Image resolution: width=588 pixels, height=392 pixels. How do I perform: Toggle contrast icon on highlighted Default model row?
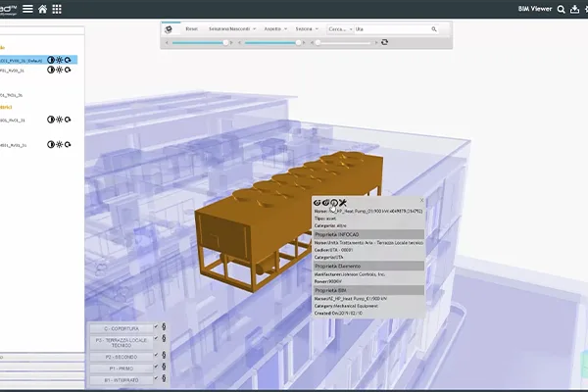51,60
